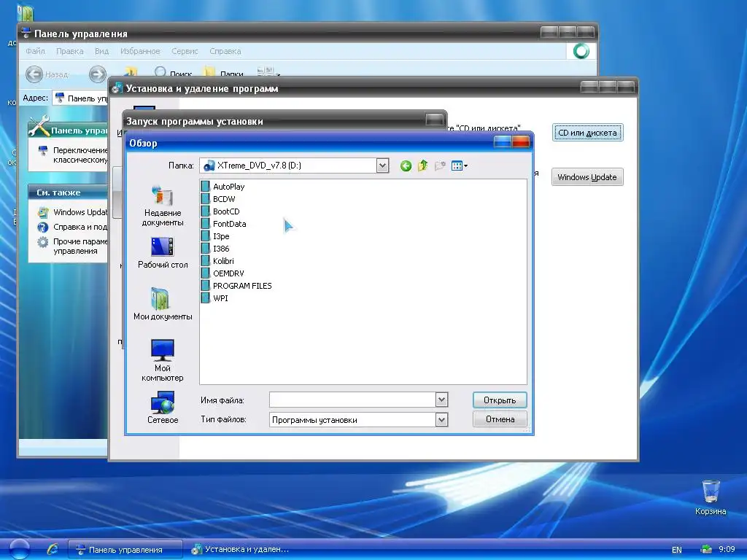Select the BCDW folder
The width and height of the screenshot is (747, 560).
tap(218, 199)
